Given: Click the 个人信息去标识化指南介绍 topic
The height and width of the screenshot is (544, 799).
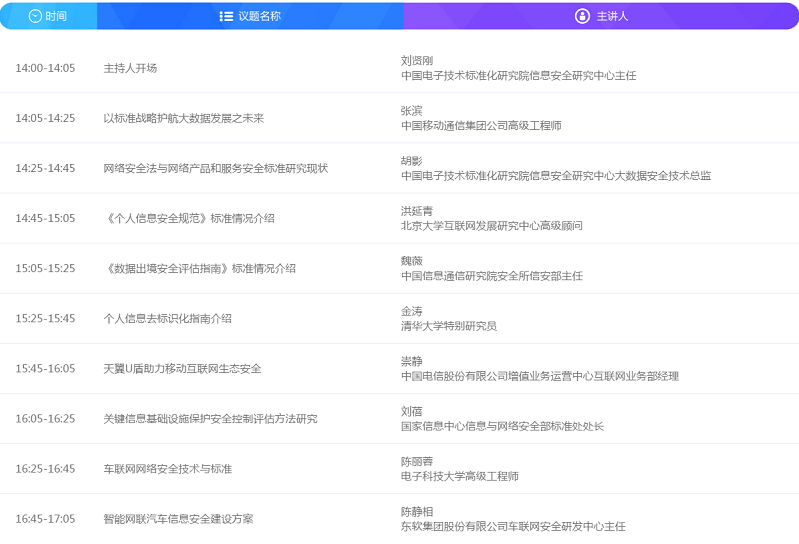Looking at the screenshot, I should 167,318.
